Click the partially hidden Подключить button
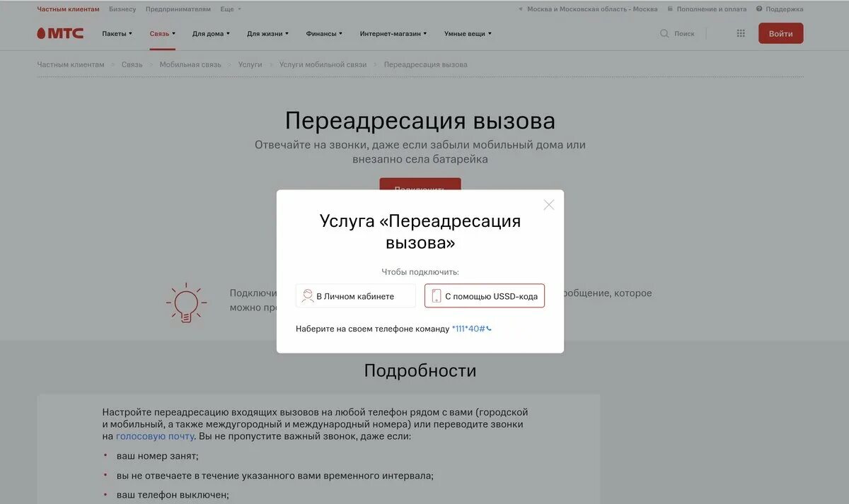The image size is (849, 504). pos(420,184)
